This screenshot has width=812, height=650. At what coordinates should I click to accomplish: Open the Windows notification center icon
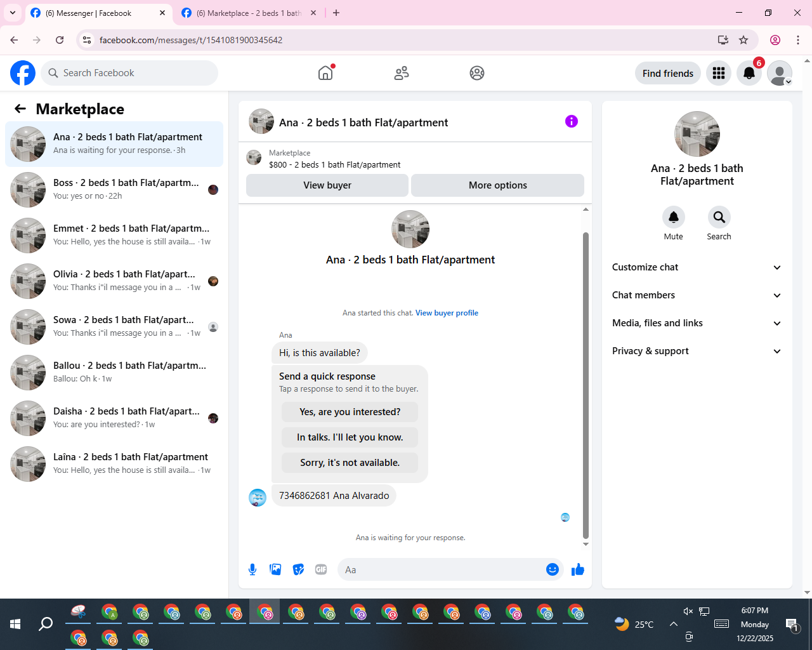[x=792, y=625]
